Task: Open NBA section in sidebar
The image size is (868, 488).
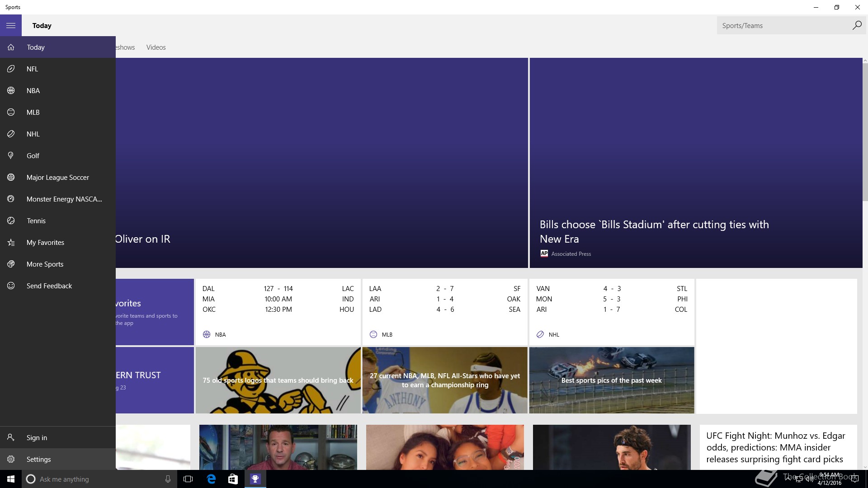Action: [58, 90]
